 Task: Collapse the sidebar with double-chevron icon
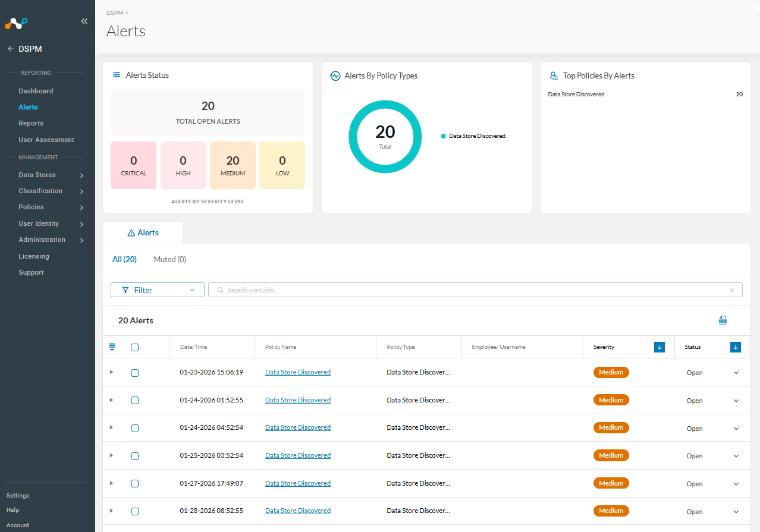click(x=84, y=21)
